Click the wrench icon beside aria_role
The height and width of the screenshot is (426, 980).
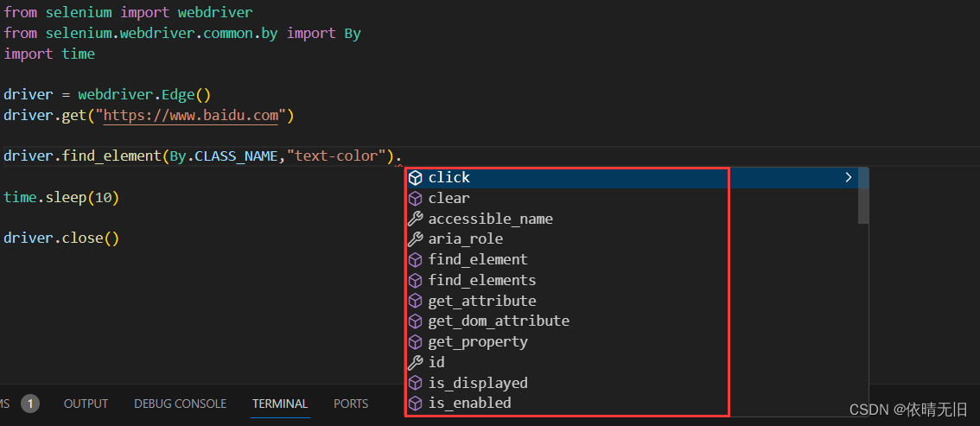click(x=416, y=239)
